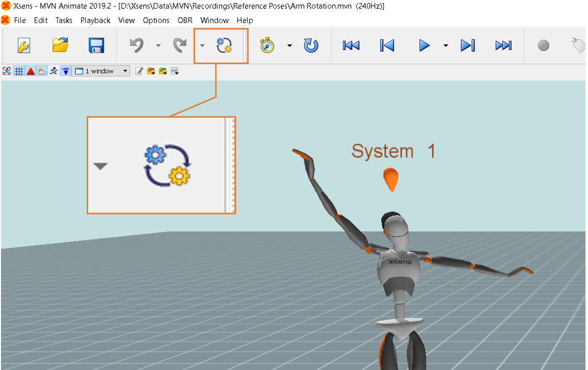Click the red-framed running figure icon

coord(7,71)
